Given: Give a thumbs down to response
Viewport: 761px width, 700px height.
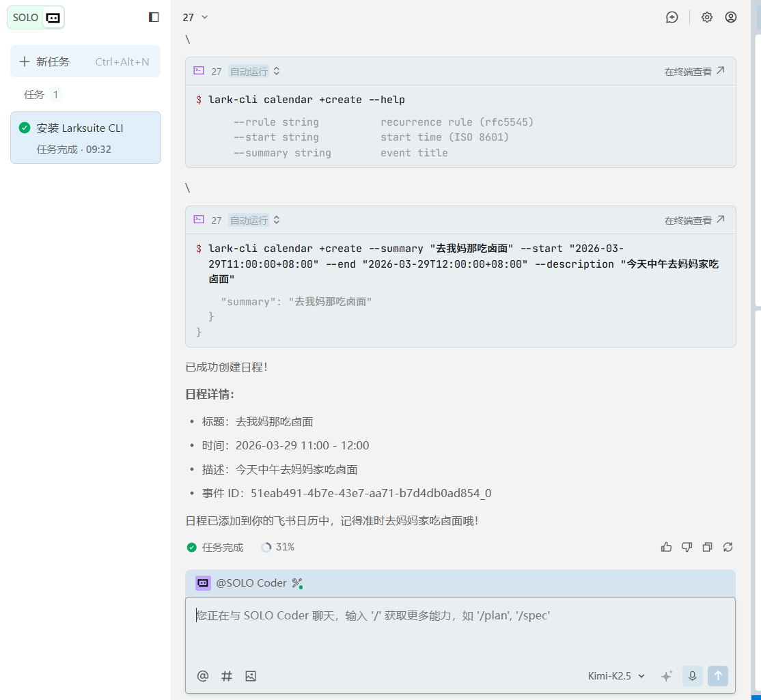Looking at the screenshot, I should tap(687, 547).
